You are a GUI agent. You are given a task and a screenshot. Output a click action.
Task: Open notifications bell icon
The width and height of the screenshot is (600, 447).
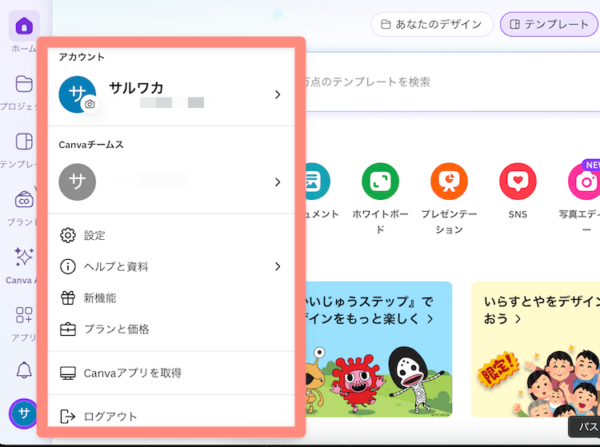[24, 370]
